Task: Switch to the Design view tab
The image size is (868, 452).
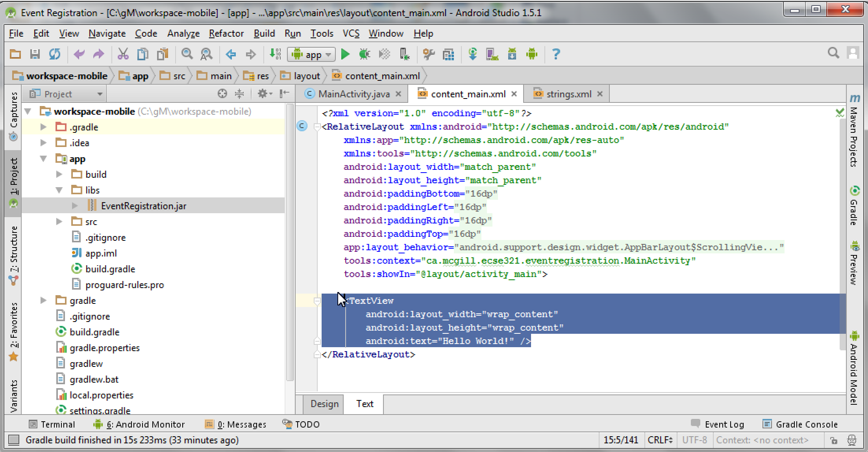Action: click(x=324, y=404)
